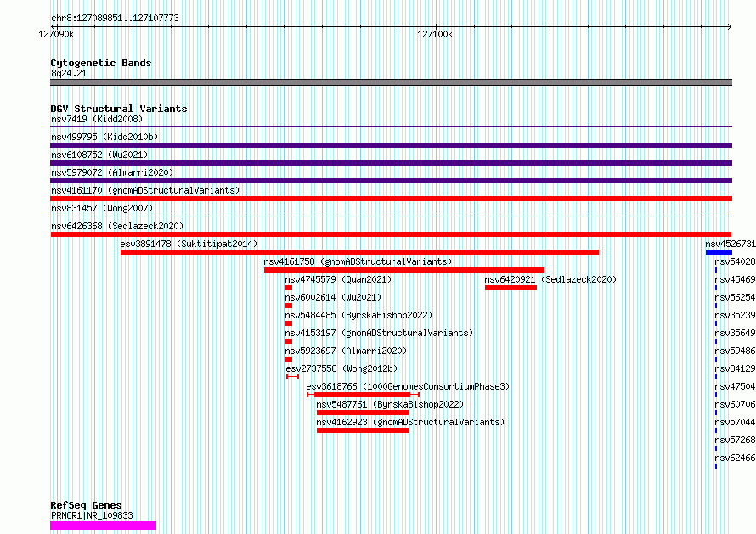Viewport: 756px width, 534px height.
Task: Select the red bar under nsv4161758
Action: click(x=404, y=270)
